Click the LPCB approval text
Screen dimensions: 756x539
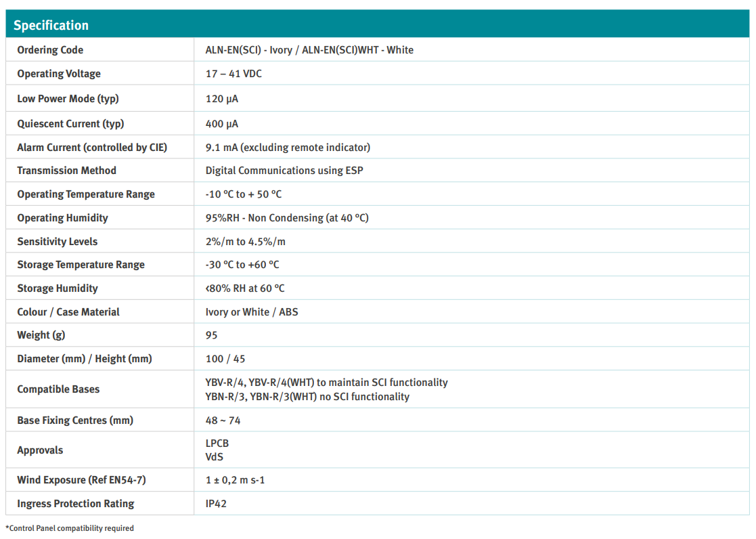[217, 444]
